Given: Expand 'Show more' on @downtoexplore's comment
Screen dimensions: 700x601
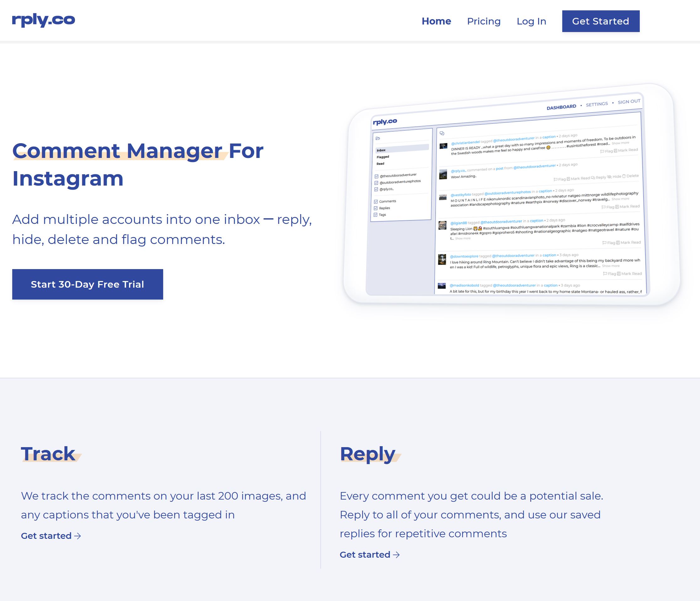Looking at the screenshot, I should 611,266.
